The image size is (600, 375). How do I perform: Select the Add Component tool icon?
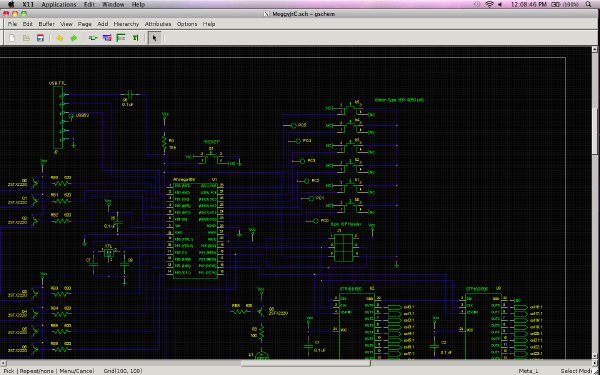pos(93,38)
